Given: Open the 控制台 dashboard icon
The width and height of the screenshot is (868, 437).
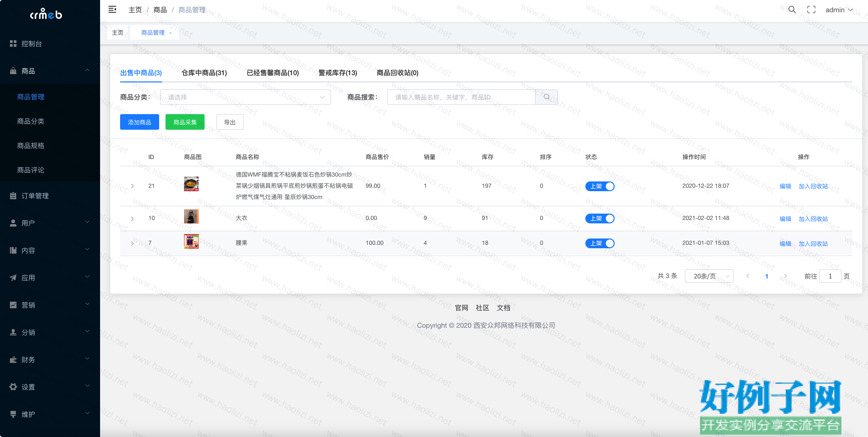Looking at the screenshot, I should pos(13,43).
